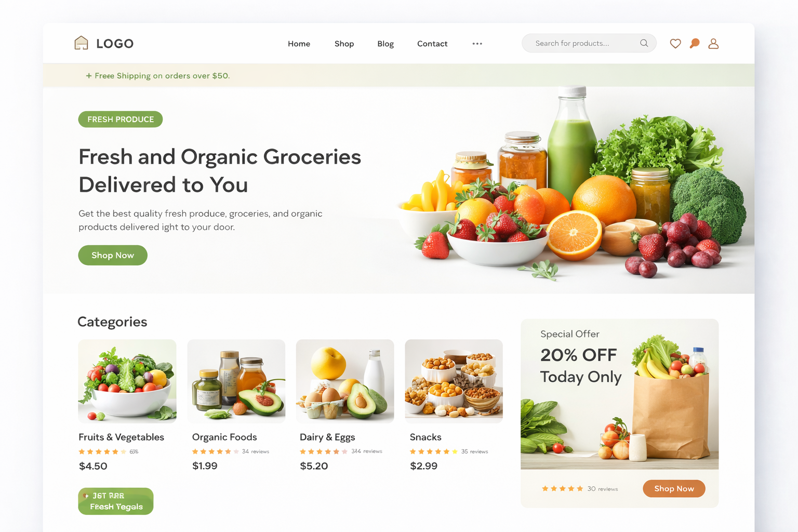798x532 pixels.
Task: Open the three-dots more menu
Action: click(x=477, y=44)
